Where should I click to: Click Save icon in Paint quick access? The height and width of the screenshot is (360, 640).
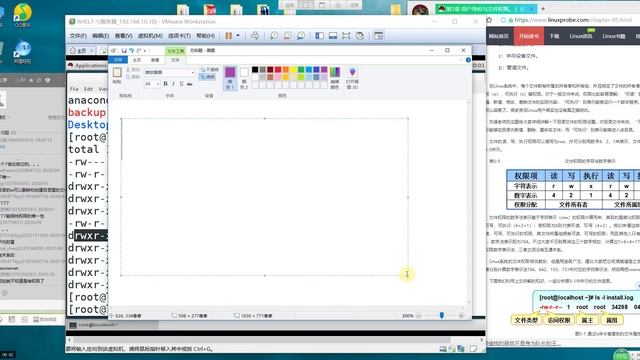tap(124, 51)
